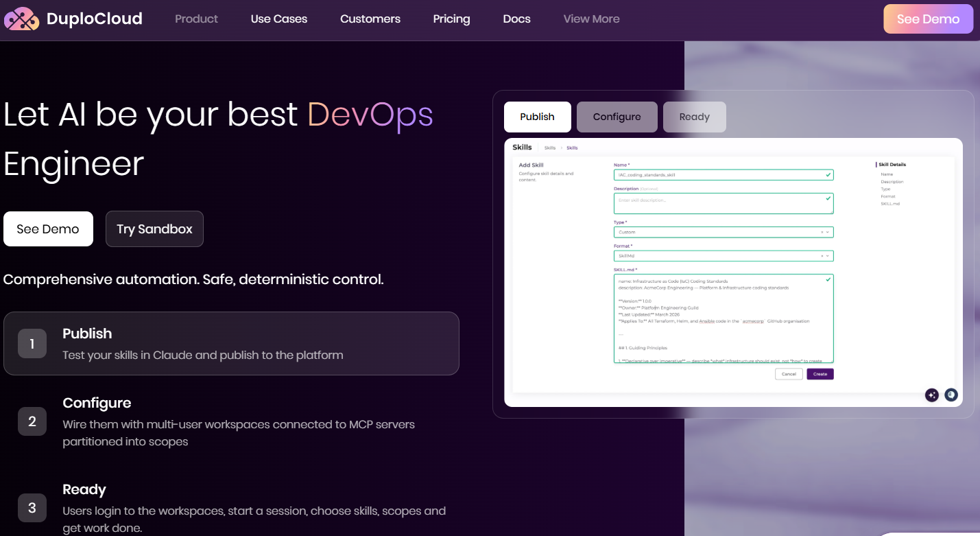
Task: Click the SKILL.md field green checkmark
Action: pos(828,279)
